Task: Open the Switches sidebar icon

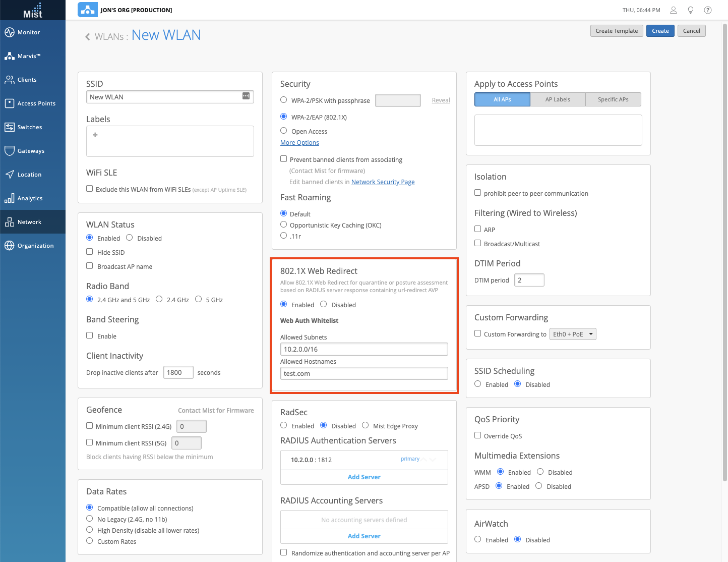Action: pyautogui.click(x=9, y=127)
